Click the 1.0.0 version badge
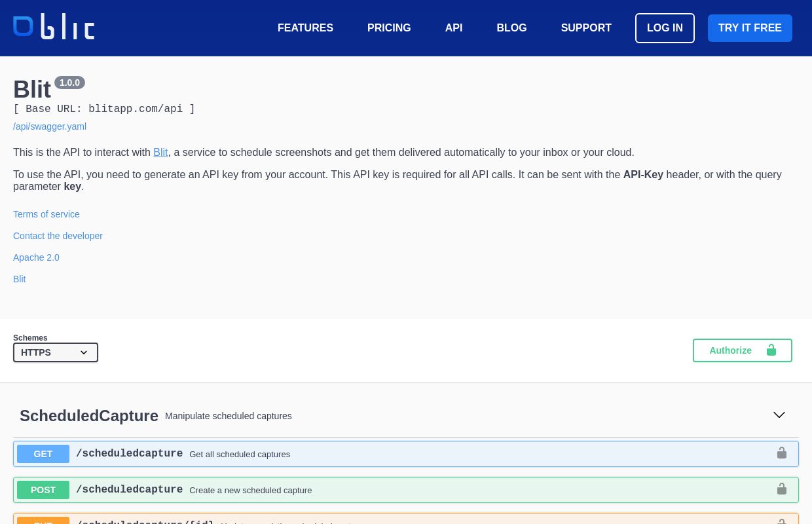 [69, 83]
